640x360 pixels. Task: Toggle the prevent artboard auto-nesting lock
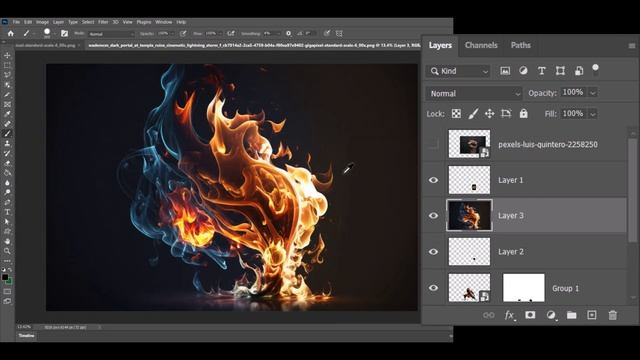point(506,114)
